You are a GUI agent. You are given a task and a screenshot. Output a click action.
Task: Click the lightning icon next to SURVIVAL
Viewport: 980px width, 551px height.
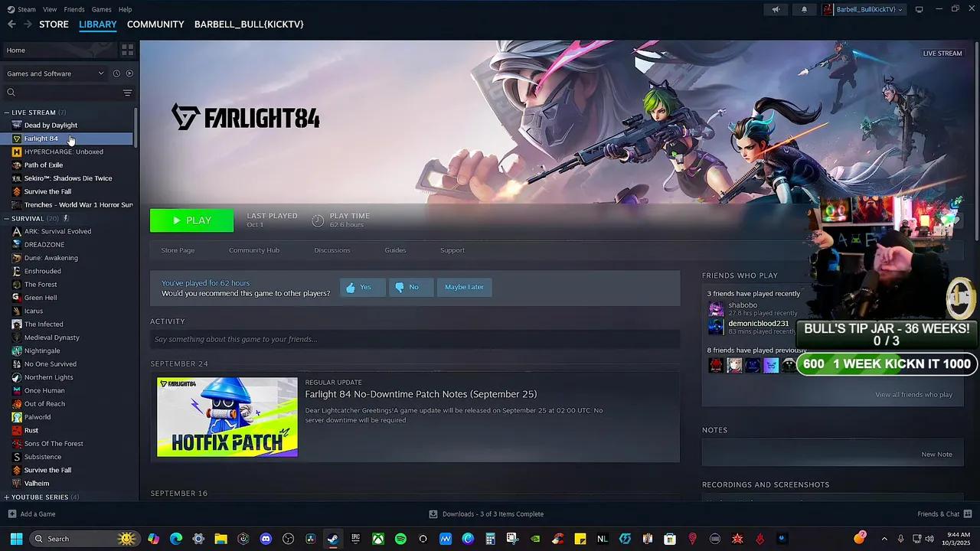66,218
